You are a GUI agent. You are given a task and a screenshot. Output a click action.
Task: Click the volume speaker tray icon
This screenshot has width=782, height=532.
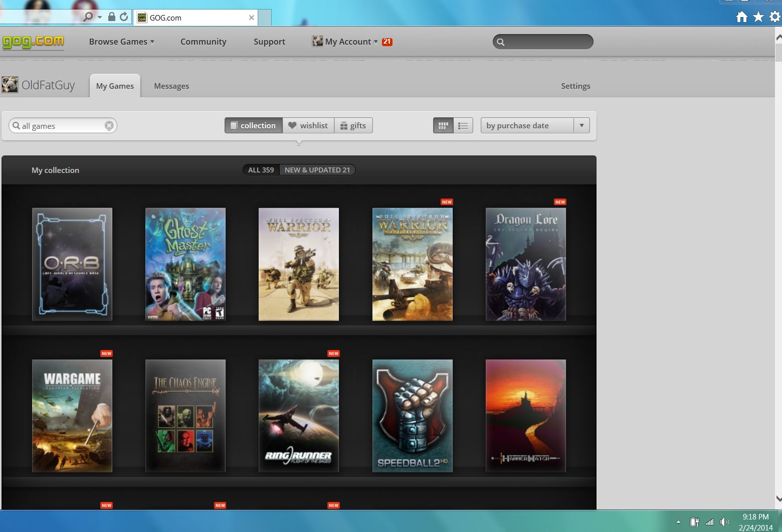[x=724, y=522]
